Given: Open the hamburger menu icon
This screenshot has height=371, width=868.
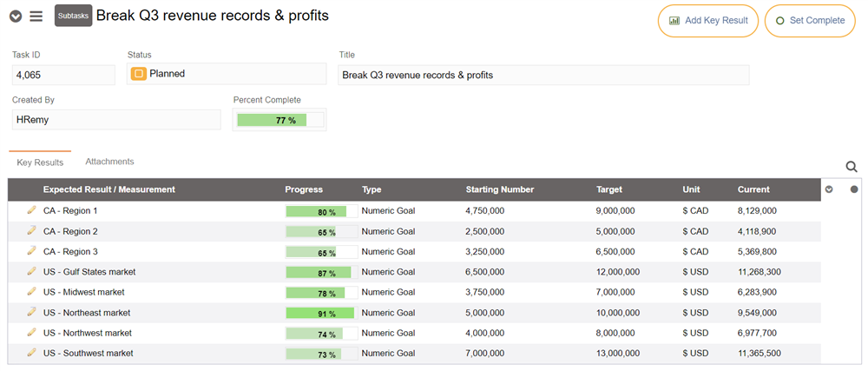Looking at the screenshot, I should 36,17.
